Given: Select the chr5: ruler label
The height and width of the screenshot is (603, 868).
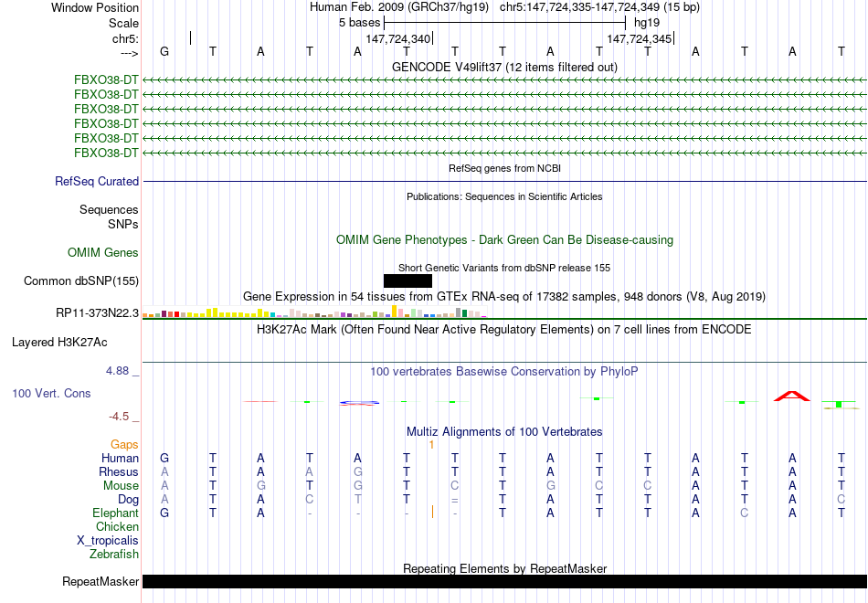Looking at the screenshot, I should point(125,38).
